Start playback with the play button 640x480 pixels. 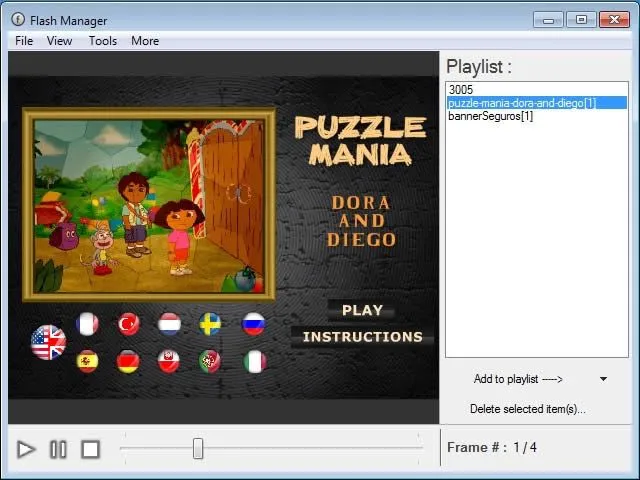coord(26,449)
